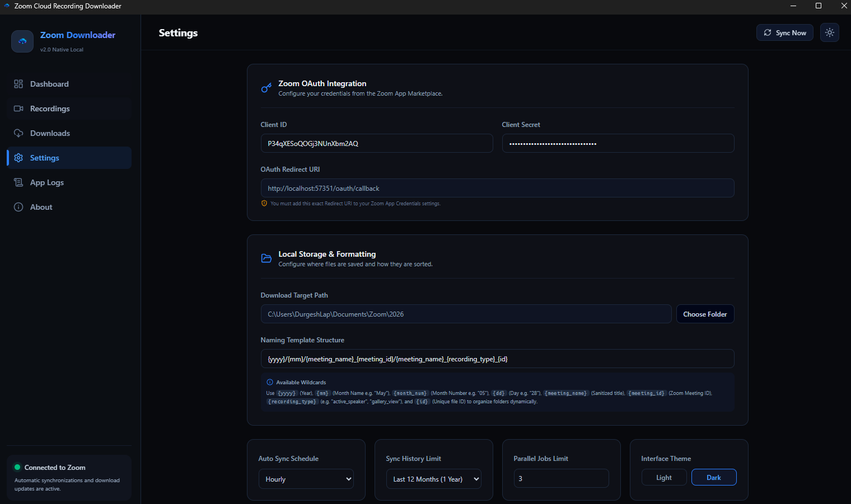
Task: Click the Client Secret password field
Action: point(618,143)
